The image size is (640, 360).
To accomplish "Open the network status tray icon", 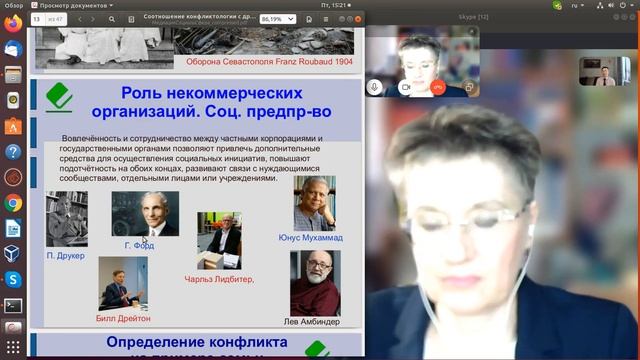I will [x=600, y=5].
